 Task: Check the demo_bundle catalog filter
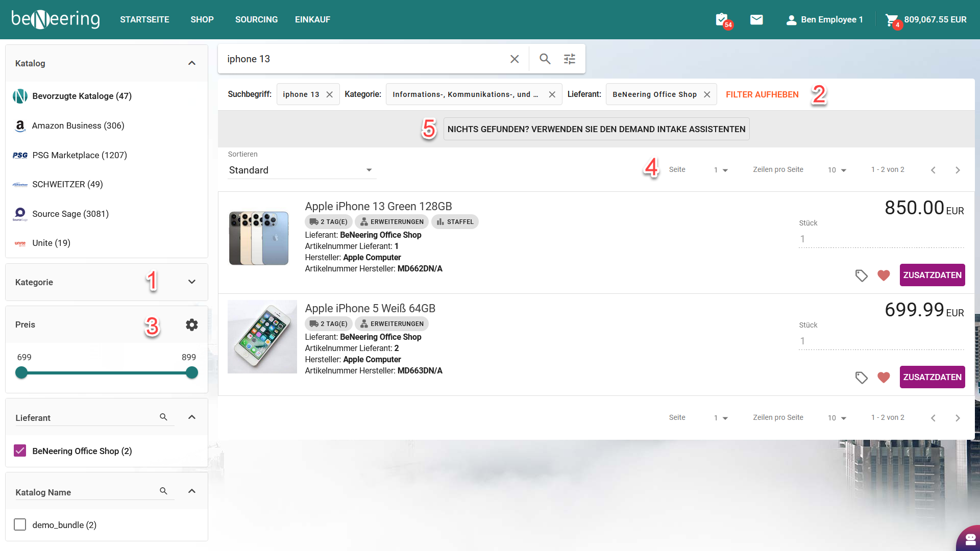20,525
